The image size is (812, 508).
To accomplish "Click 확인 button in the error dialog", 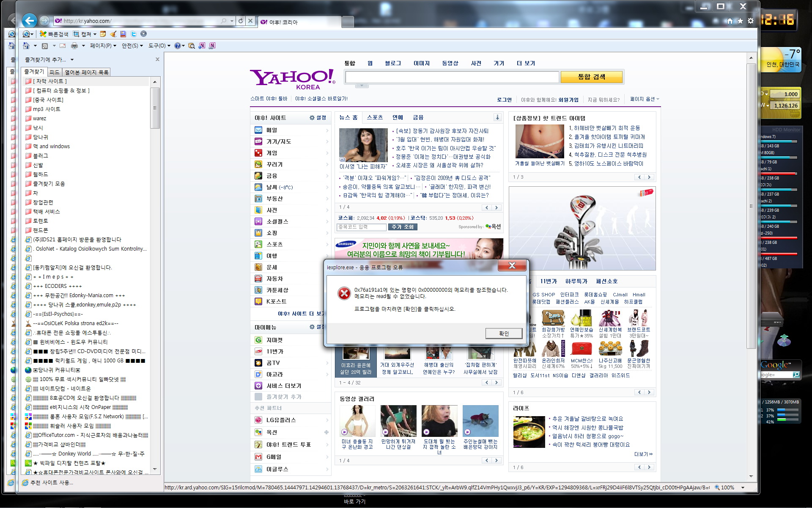I will [504, 334].
